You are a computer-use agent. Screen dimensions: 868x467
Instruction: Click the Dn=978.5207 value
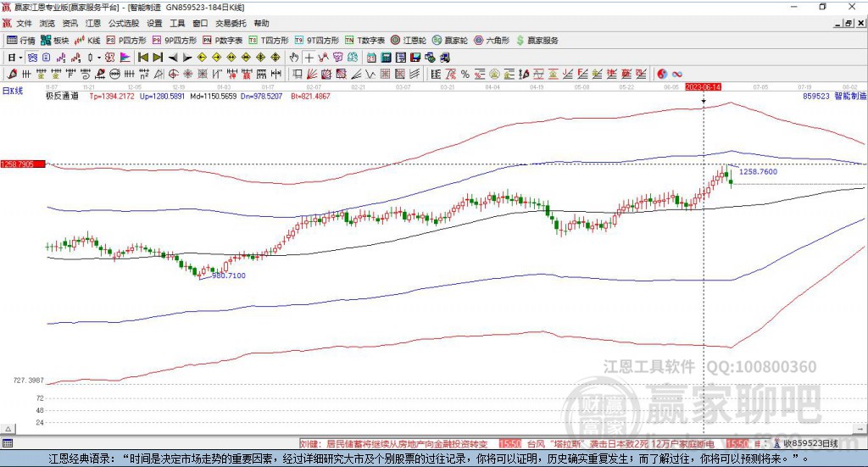[x=262, y=96]
